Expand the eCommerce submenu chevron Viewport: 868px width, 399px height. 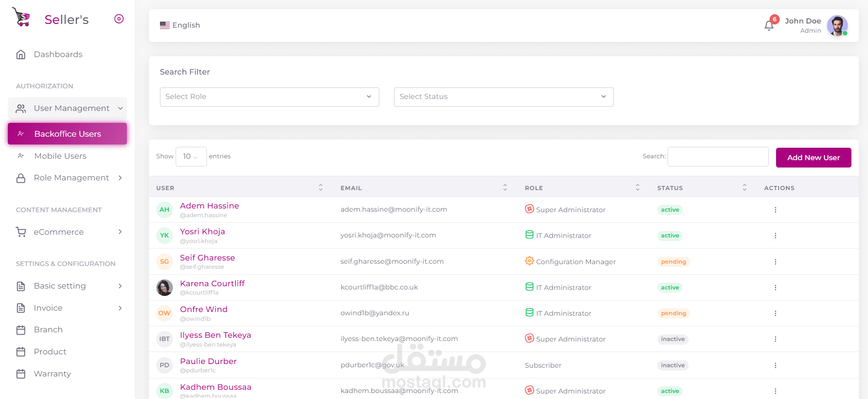pyautogui.click(x=120, y=232)
